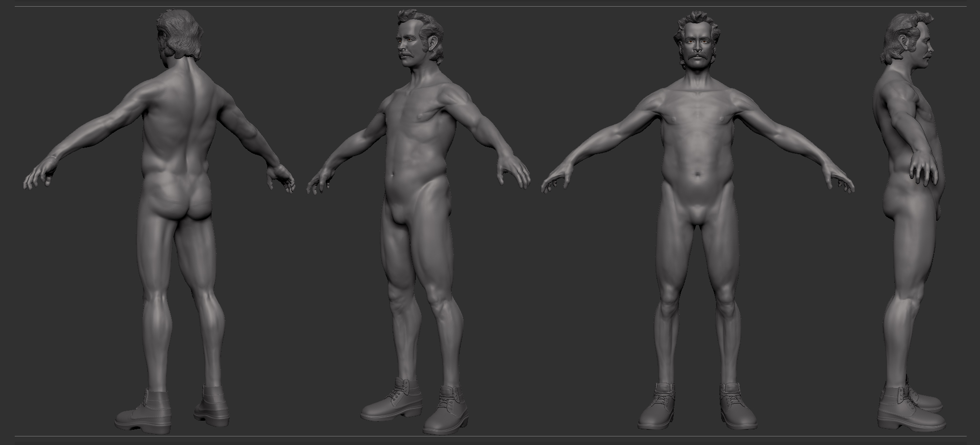Select the side-profile figure's head
This screenshot has height=445, width=980.
(x=908, y=40)
